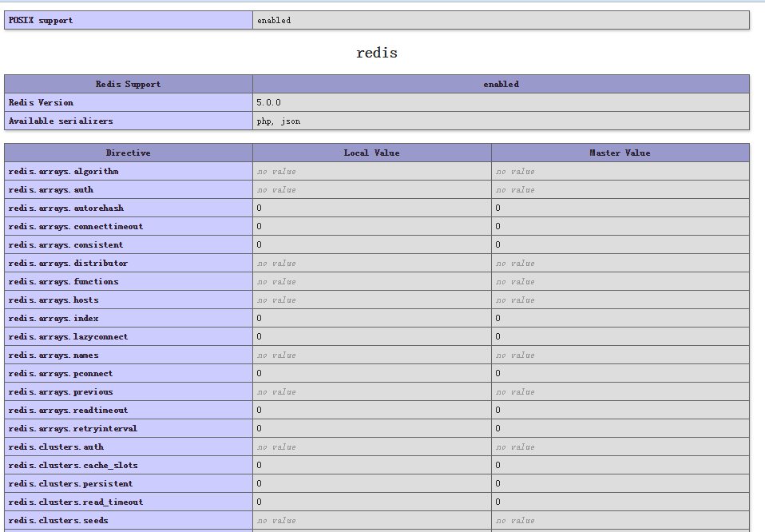Viewport: 765px width, 532px height.
Task: Select the "redis.arrays.previous" directive name
Action: [x=61, y=392]
